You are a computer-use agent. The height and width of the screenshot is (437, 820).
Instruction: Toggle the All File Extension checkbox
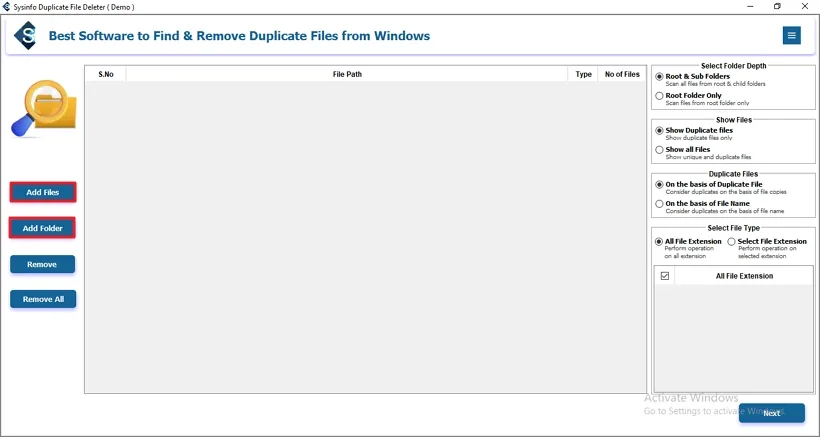[665, 275]
